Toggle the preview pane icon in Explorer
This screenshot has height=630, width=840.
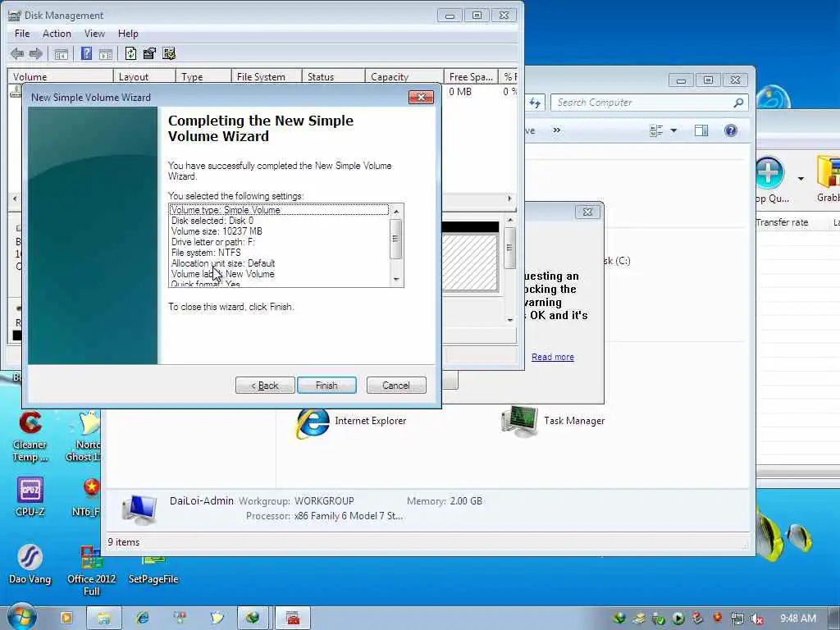point(701,130)
